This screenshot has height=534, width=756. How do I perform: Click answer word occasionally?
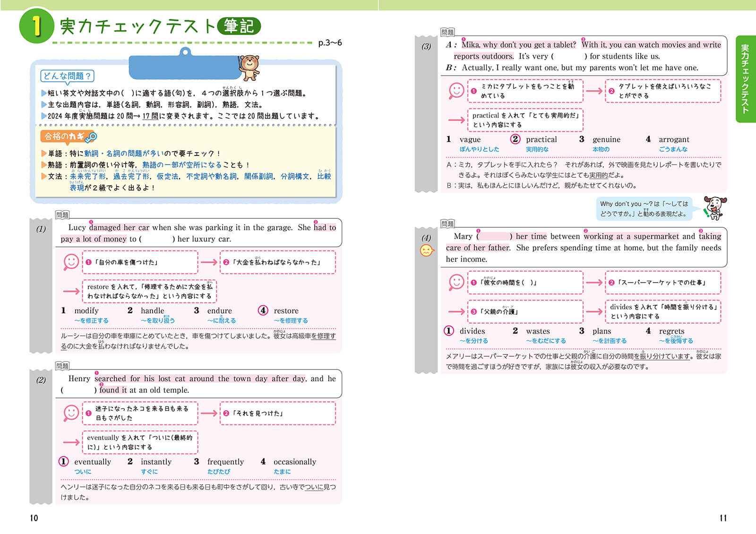[295, 462]
